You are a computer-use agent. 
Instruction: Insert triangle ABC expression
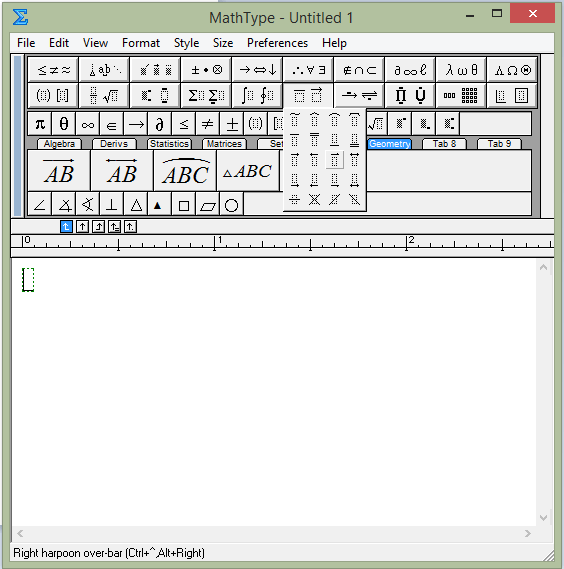pos(248,171)
